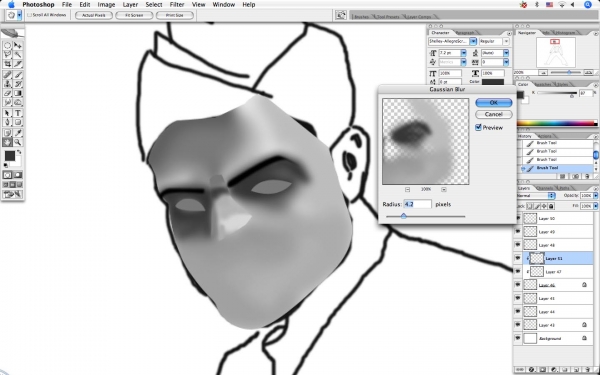Select the Elliptical Marquee tool
The height and width of the screenshot is (375, 600).
tap(7, 46)
